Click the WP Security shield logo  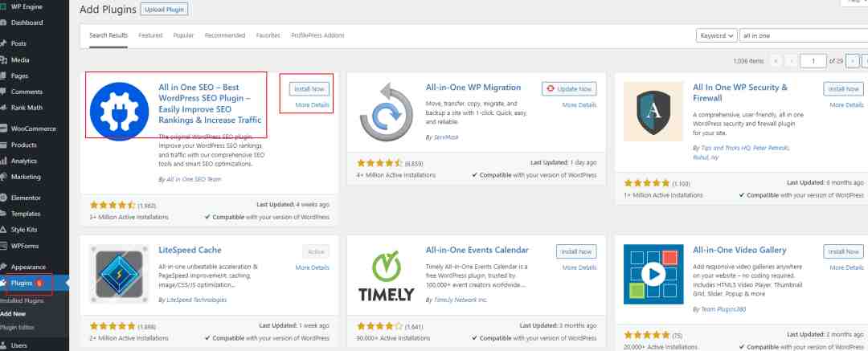[653, 112]
